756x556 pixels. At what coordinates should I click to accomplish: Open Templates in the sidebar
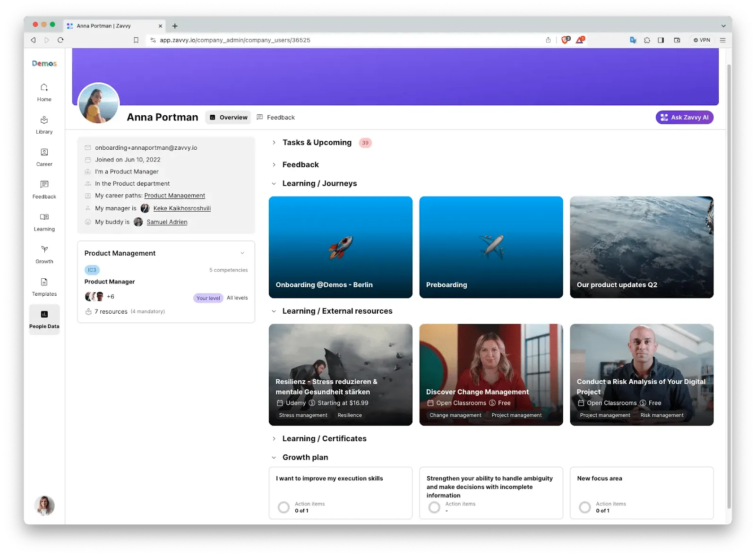click(44, 287)
